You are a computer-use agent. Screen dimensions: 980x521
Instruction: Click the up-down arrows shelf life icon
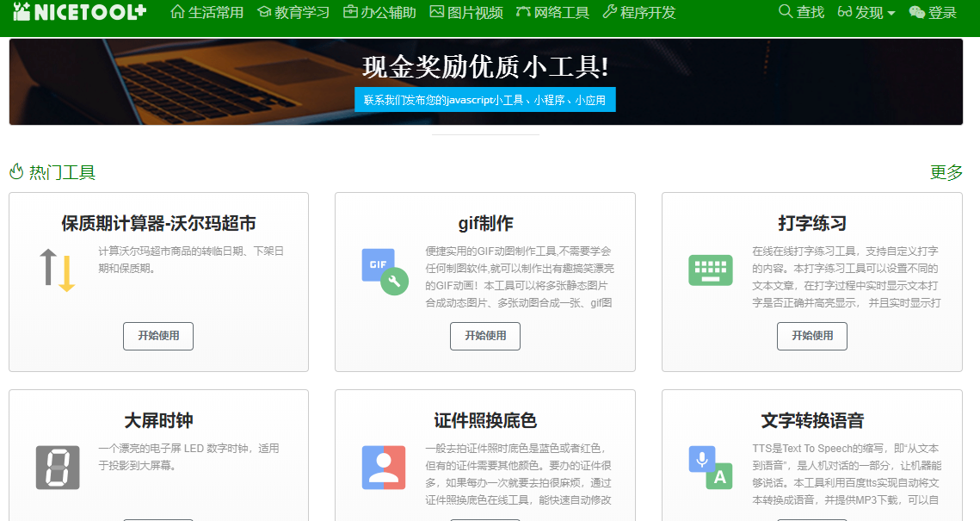pos(58,270)
